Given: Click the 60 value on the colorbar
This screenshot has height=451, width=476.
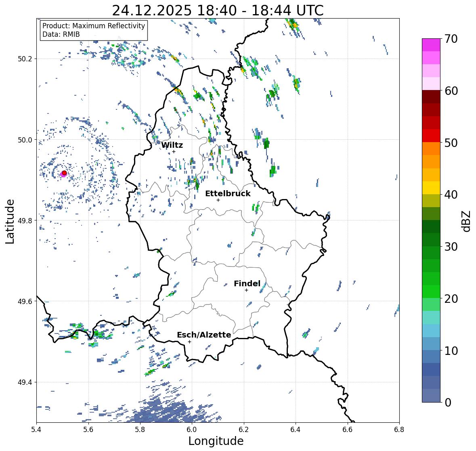Looking at the screenshot, I should (x=451, y=91).
